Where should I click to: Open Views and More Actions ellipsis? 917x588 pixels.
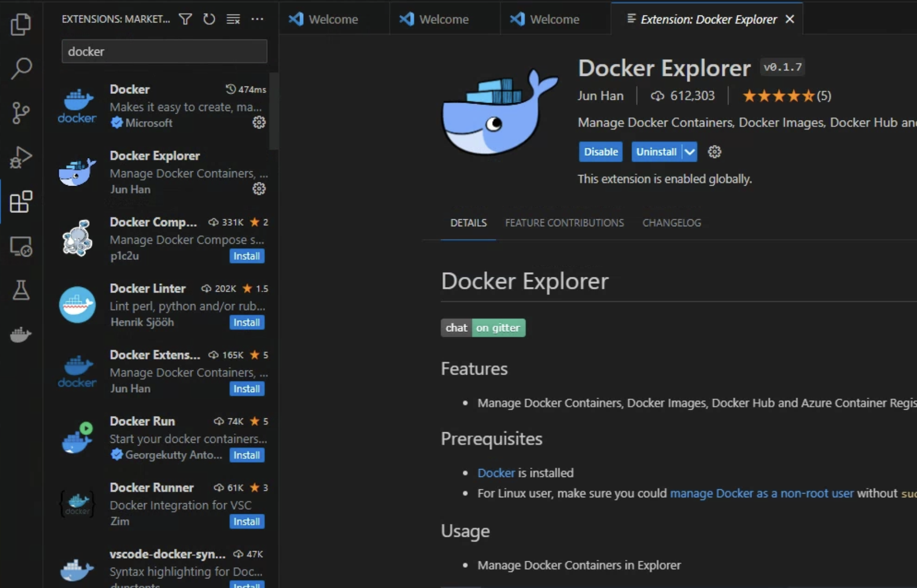[257, 19]
